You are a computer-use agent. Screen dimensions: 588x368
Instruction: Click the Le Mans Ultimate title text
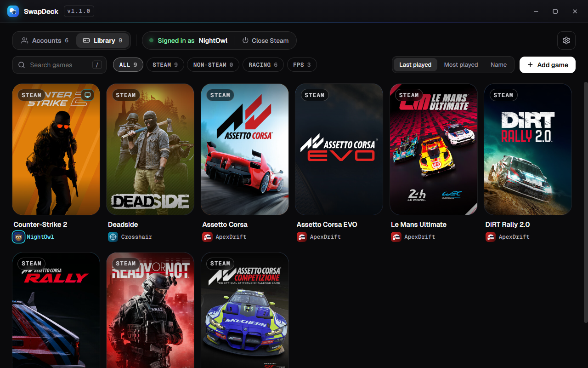coord(418,224)
